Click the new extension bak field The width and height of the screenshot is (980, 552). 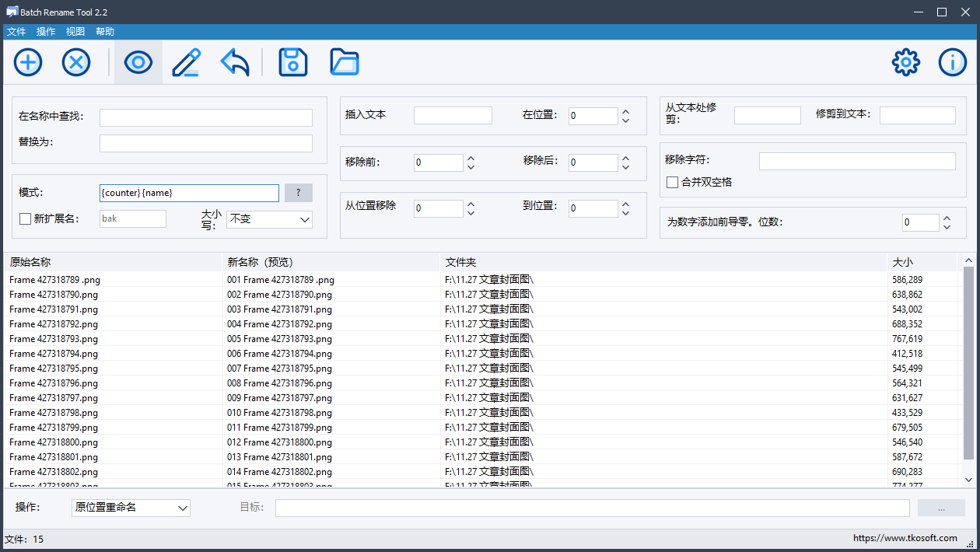[x=133, y=218]
